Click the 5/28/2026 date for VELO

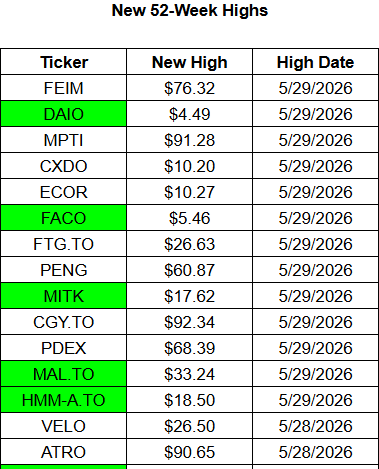(315, 426)
